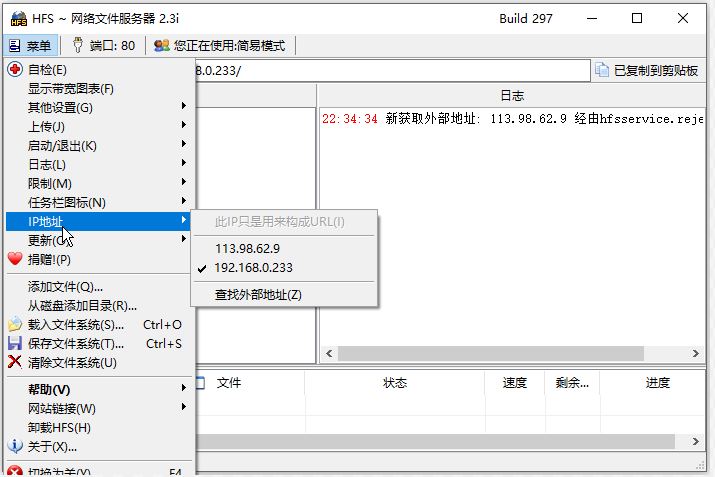Expand the 网站链接(W) submenu arrow

pos(183,406)
